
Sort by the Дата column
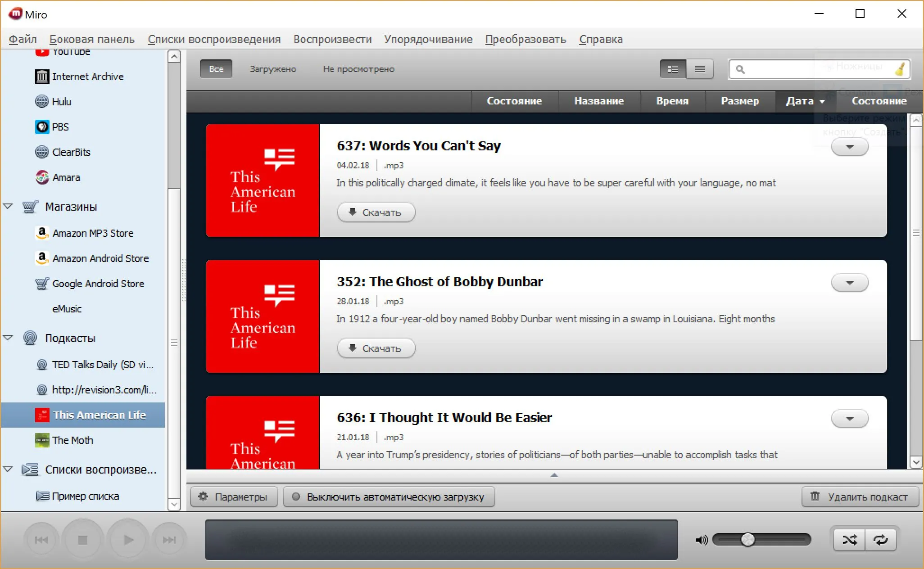click(x=806, y=101)
